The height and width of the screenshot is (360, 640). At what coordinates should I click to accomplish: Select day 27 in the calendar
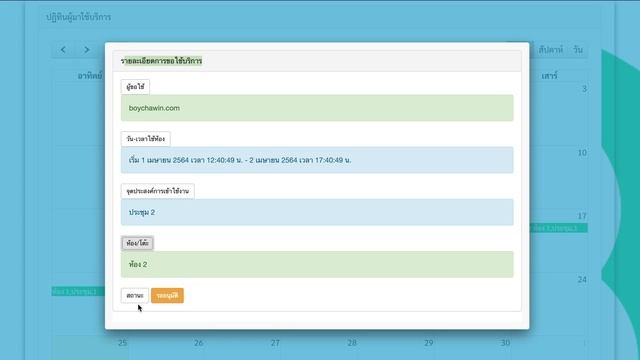275,343
